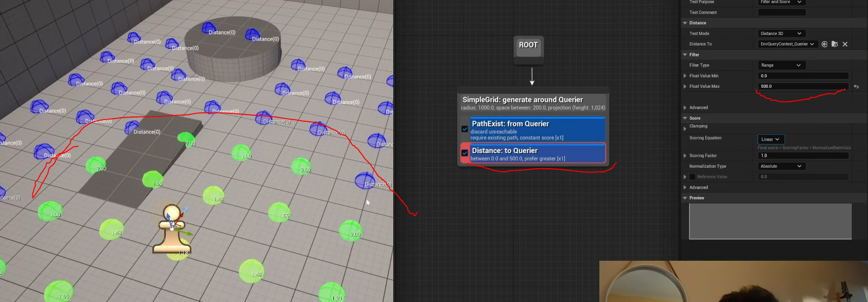Open the Test Mode Distance 3D dropdown
Image resolution: width=868 pixels, height=302 pixels.
[x=780, y=33]
